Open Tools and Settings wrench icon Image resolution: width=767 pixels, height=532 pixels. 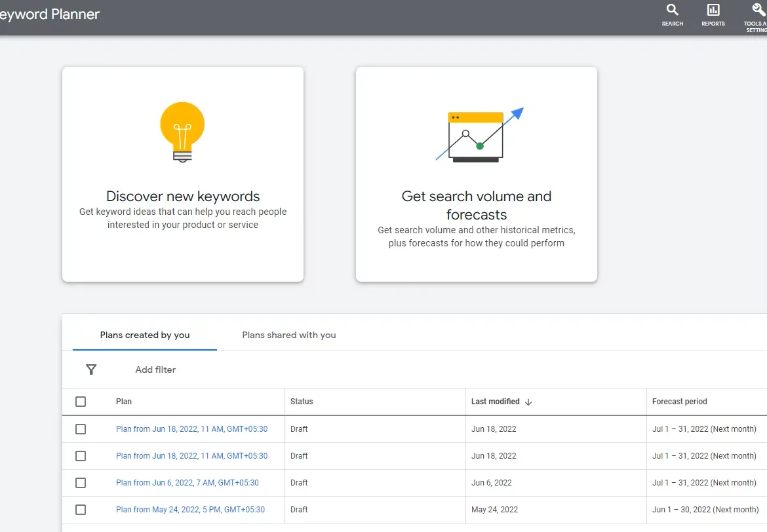758,10
